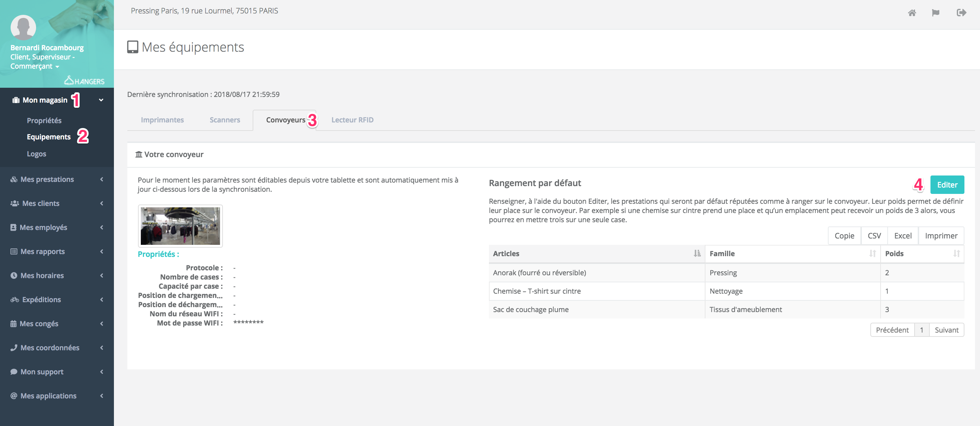Select the Convoyeurs tab
Screen dimensions: 980x426
[285, 120]
